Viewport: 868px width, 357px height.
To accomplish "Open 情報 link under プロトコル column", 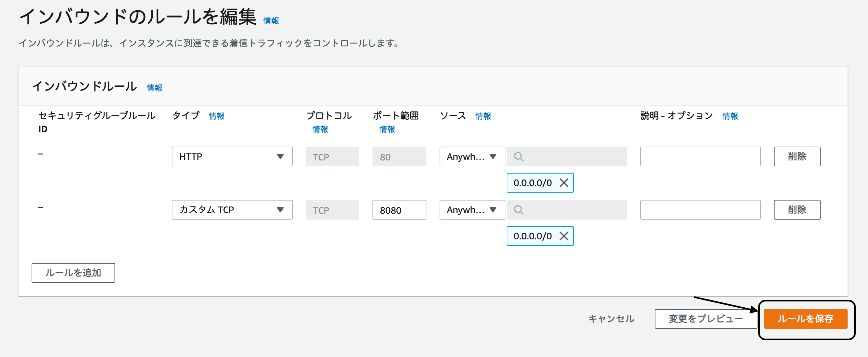I will tap(320, 129).
